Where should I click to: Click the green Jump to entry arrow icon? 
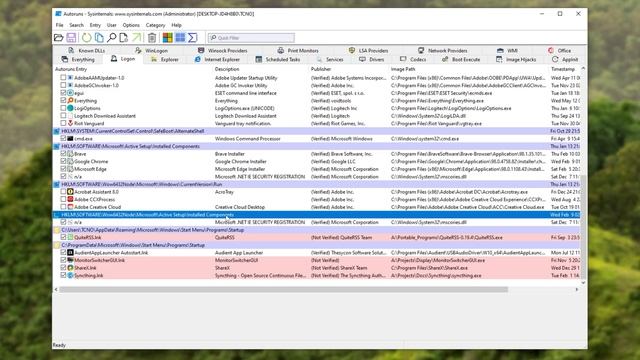[137, 38]
